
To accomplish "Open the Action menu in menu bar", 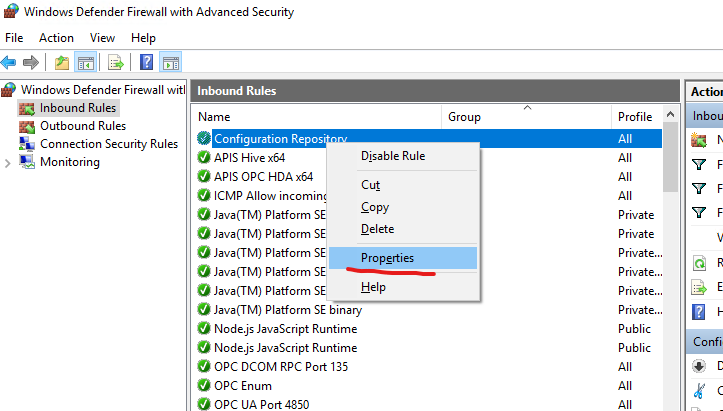I will pos(56,38).
